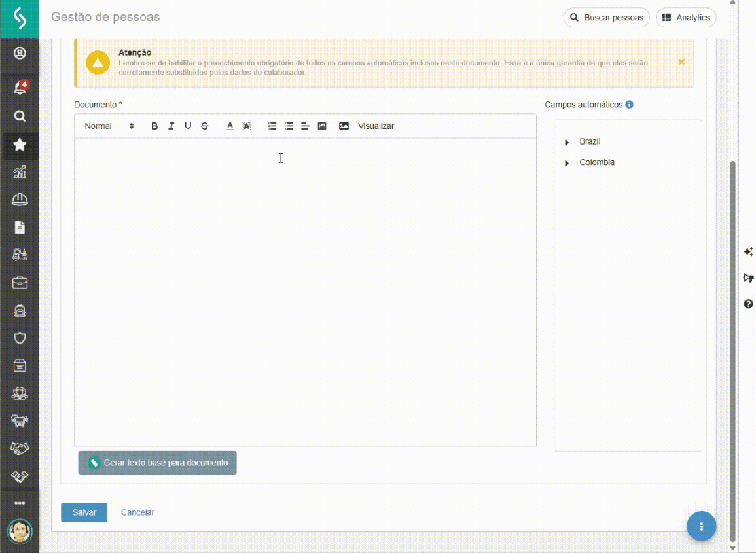756x553 pixels.
Task: Click the page vertical scrollbar thumb
Action: (733, 352)
